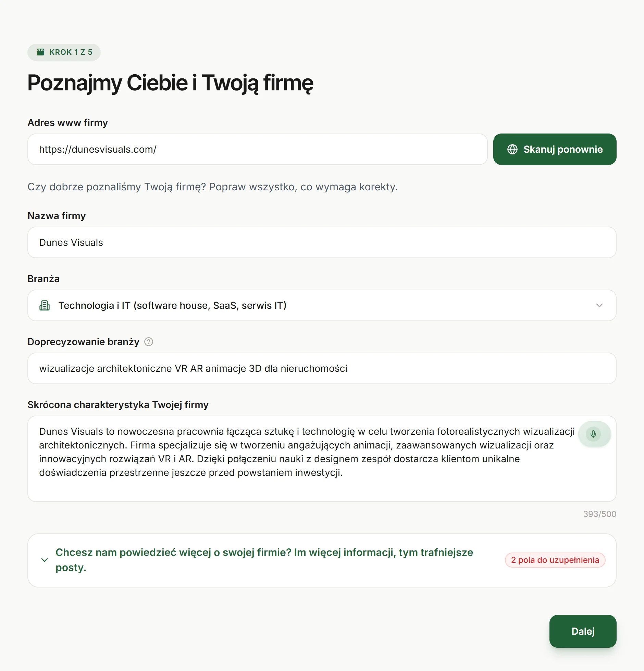This screenshot has height=671, width=644.
Task: Click the store icon in KROK badge
Action: point(40,52)
